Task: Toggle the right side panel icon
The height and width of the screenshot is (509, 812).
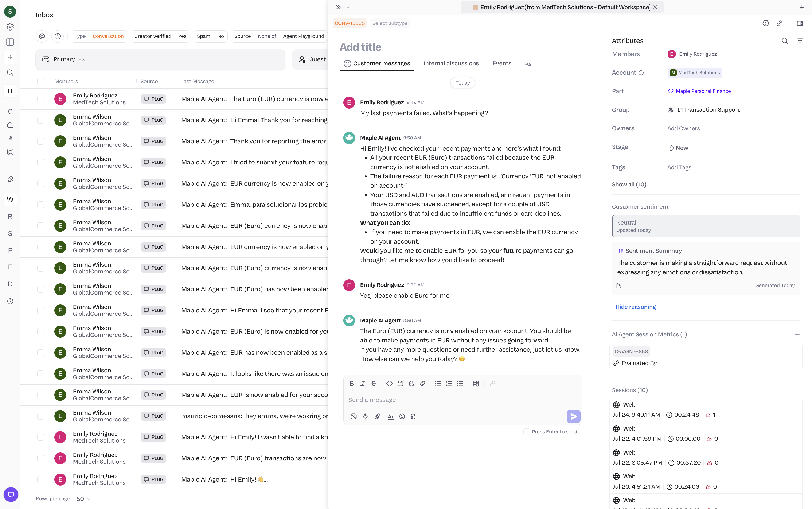Action: pos(800,23)
